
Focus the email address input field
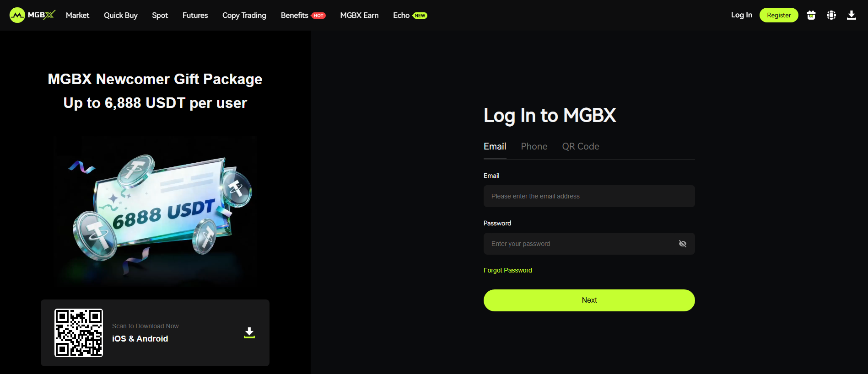589,196
